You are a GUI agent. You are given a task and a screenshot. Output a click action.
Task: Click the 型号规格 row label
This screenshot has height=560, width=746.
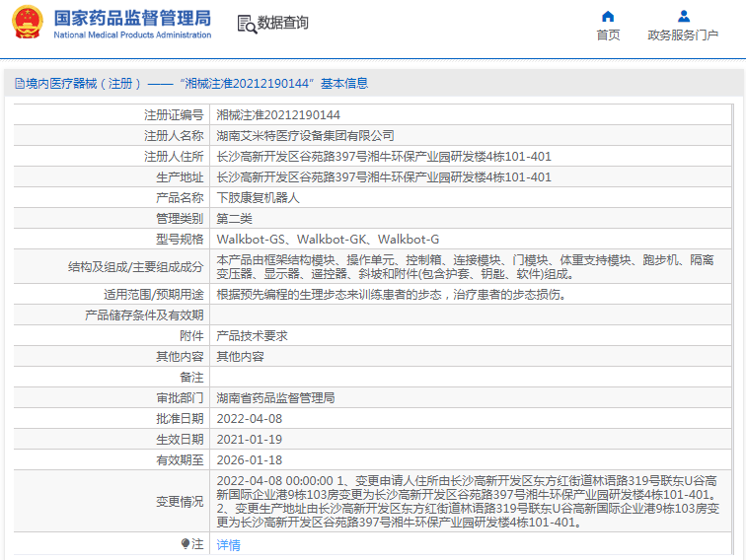[x=180, y=240]
